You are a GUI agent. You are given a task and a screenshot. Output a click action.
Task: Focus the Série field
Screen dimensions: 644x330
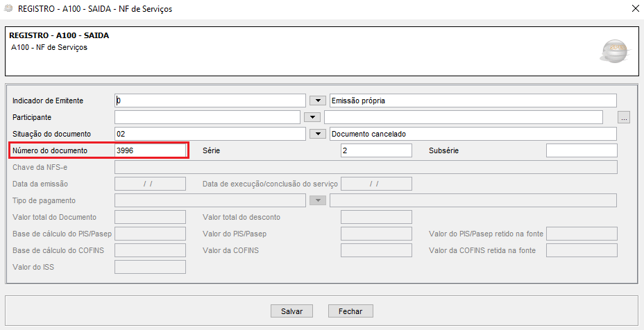(376, 150)
